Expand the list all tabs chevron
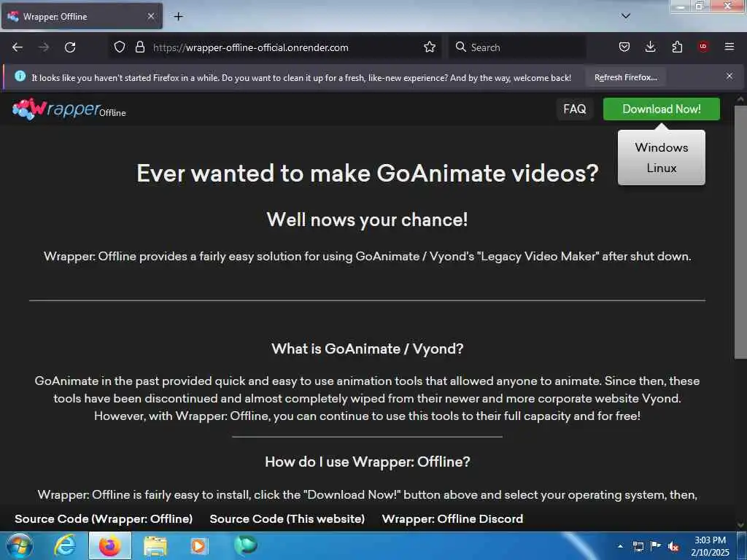The image size is (747, 560). pyautogui.click(x=625, y=16)
